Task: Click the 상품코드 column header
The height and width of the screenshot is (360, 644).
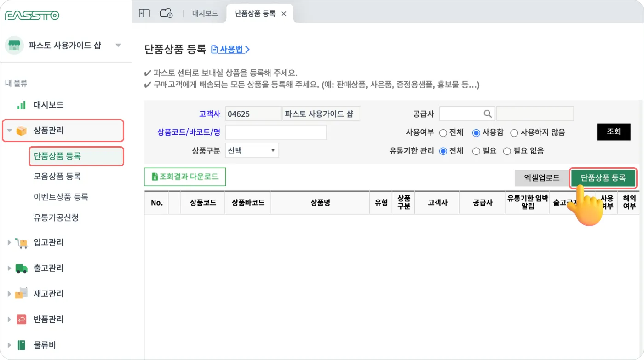Action: tap(203, 203)
